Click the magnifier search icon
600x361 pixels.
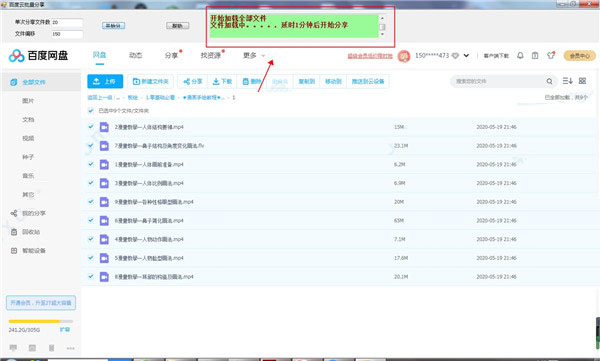[549, 81]
